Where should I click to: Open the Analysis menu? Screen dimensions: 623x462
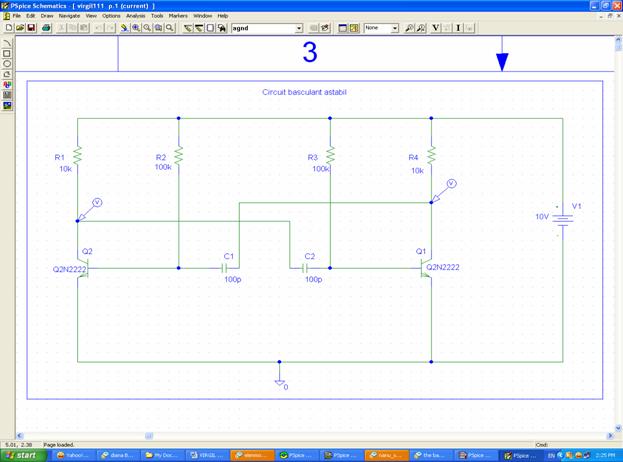tap(135, 16)
